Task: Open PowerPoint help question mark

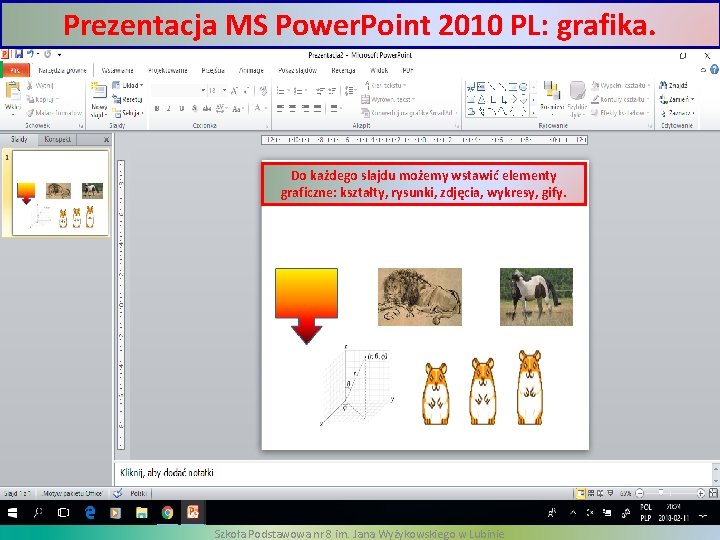Action: pyautogui.click(x=714, y=69)
